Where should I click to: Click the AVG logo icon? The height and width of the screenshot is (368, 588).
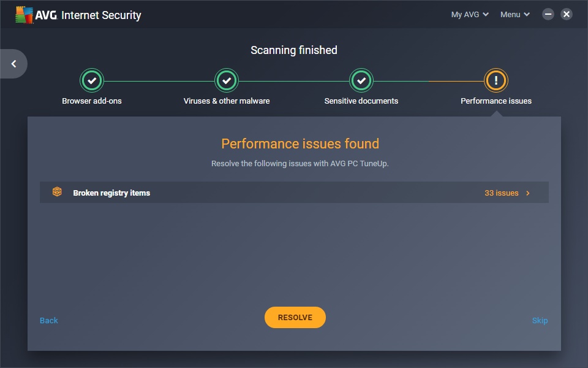(x=24, y=15)
